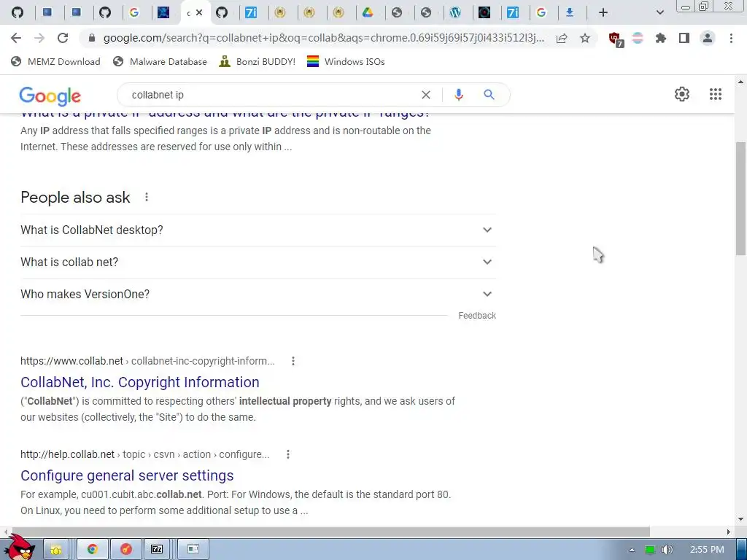Image resolution: width=747 pixels, height=560 pixels.
Task: Switch to the downloads arrow tab
Action: tap(569, 13)
